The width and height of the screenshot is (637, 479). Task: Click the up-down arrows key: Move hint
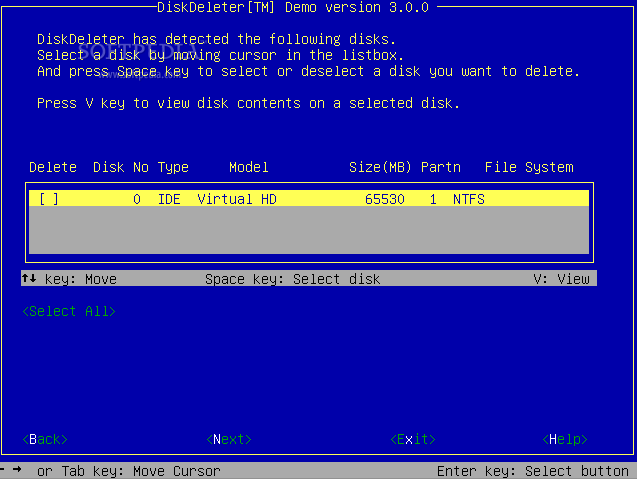(69, 279)
